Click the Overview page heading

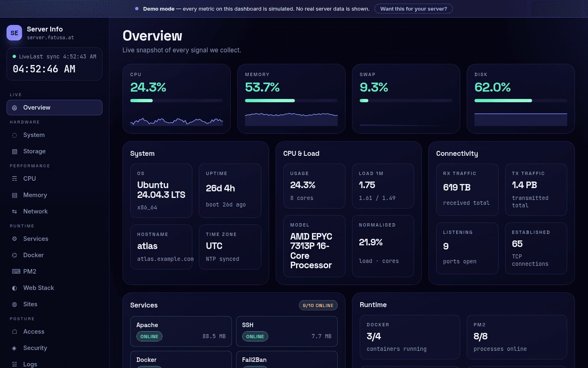tap(152, 36)
